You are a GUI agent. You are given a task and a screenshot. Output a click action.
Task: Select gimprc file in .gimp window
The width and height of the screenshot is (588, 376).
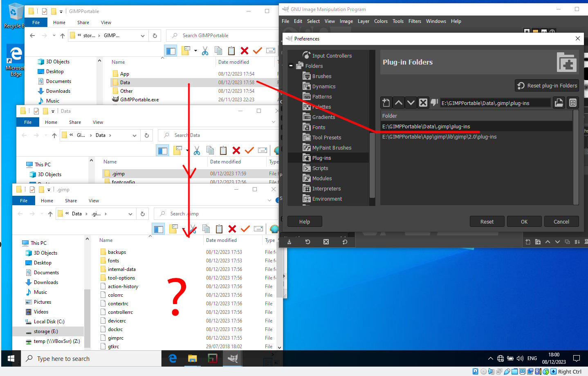coord(116,338)
